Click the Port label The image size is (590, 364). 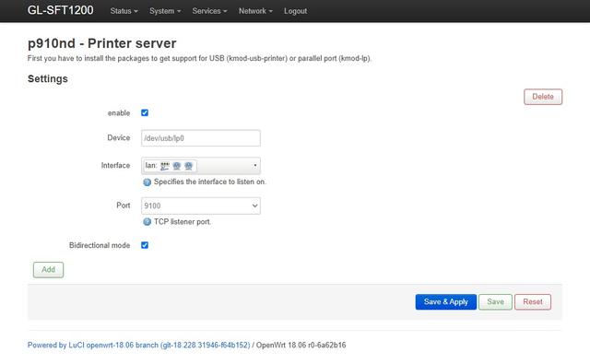(123, 205)
